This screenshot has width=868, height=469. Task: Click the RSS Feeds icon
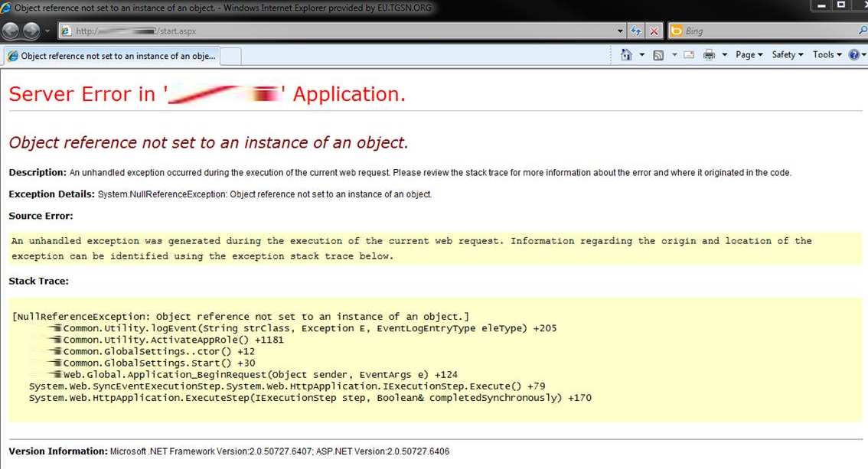pos(658,55)
